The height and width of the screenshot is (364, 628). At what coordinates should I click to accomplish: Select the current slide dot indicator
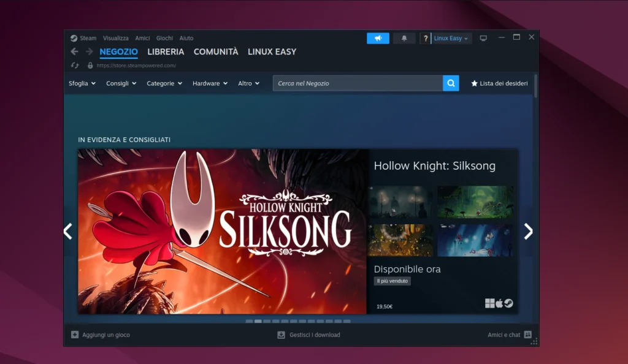[258, 320]
